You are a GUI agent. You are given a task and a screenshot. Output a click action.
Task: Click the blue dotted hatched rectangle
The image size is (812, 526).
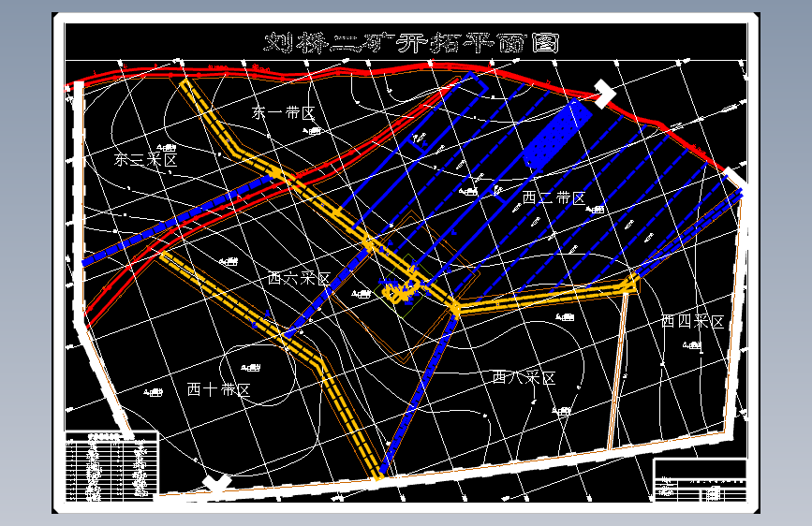556,135
